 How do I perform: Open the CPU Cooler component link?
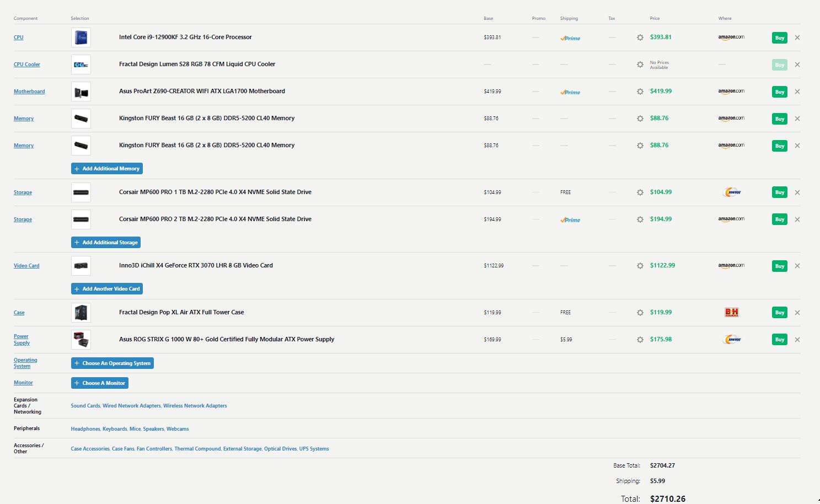pyautogui.click(x=27, y=65)
